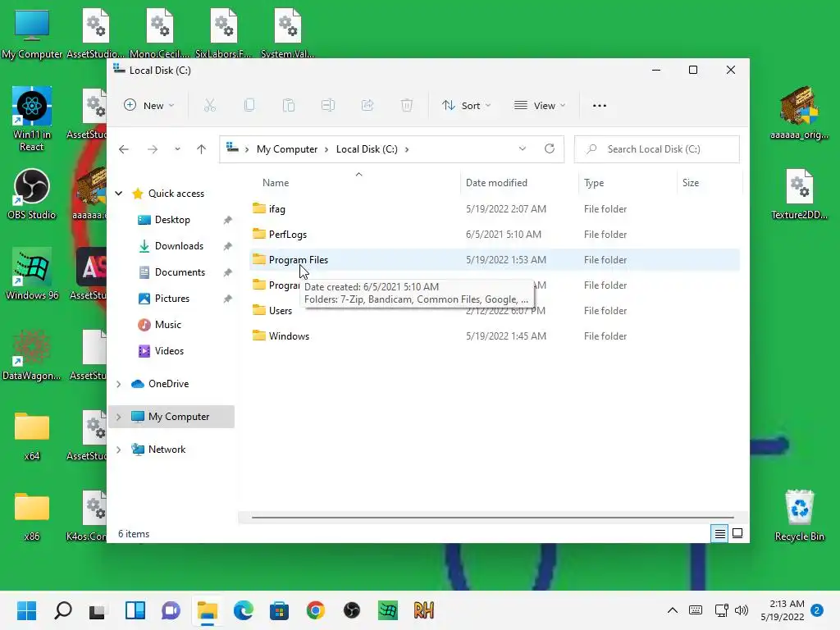Viewport: 840px width, 630px height.
Task: Go up one folder level
Action: pyautogui.click(x=202, y=149)
